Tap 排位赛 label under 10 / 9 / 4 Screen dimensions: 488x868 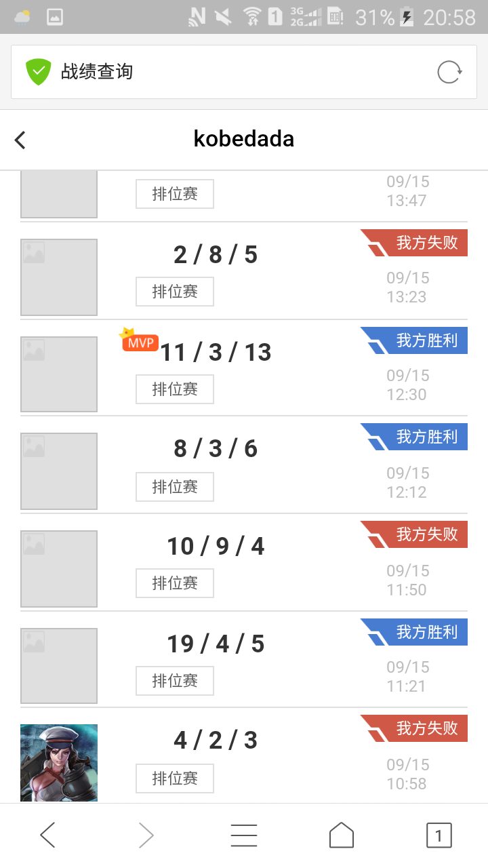pyautogui.click(x=175, y=583)
